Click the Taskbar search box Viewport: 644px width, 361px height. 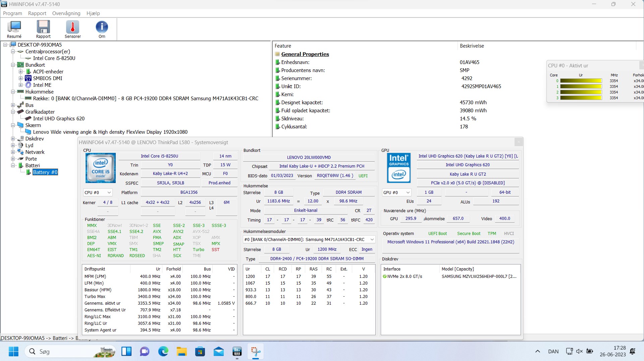[70, 351]
